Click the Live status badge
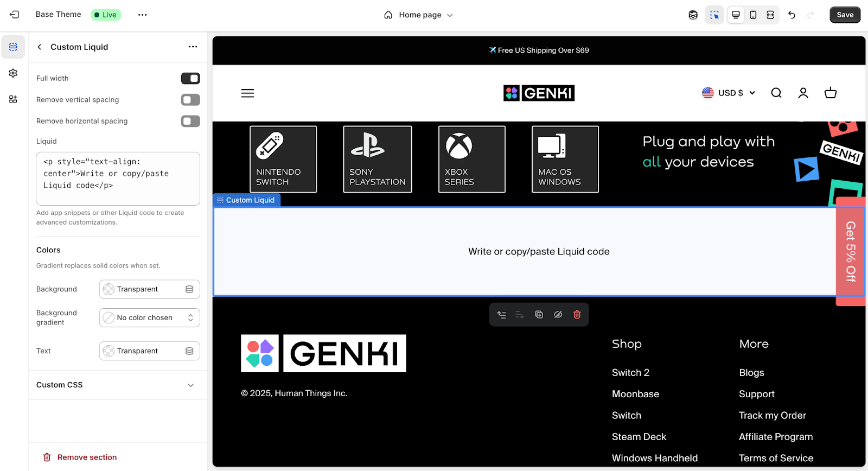The width and height of the screenshot is (868, 471). point(106,15)
